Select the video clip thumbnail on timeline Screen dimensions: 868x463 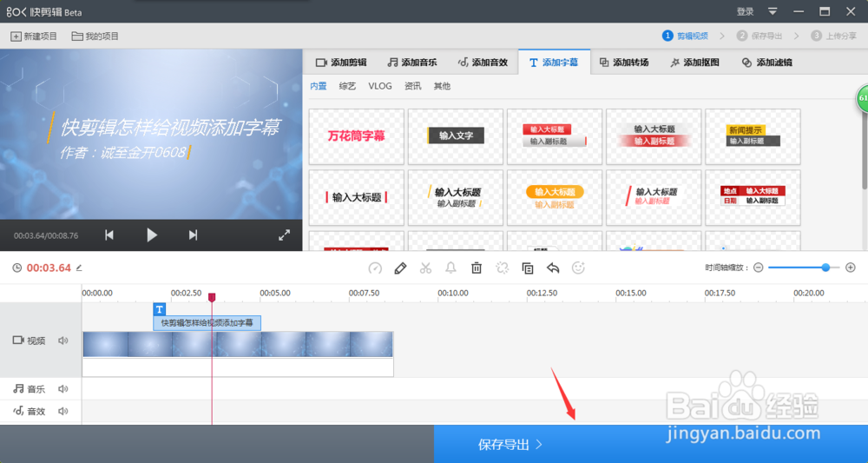[238, 344]
